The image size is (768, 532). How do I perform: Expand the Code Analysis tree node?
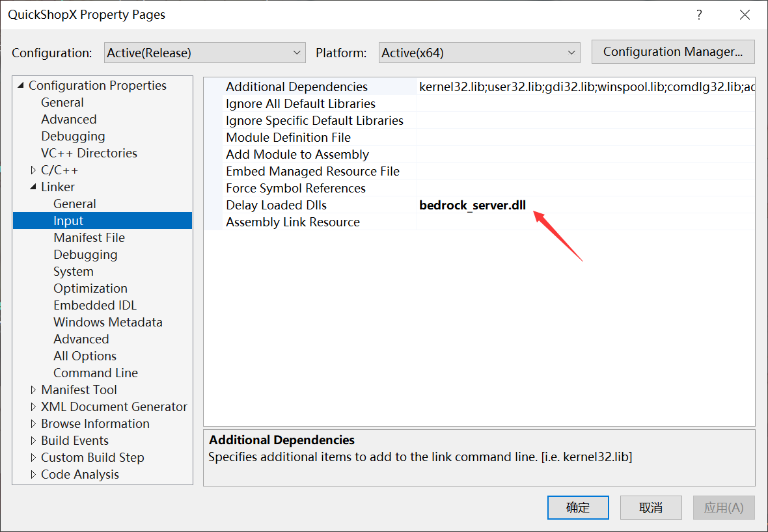[33, 474]
